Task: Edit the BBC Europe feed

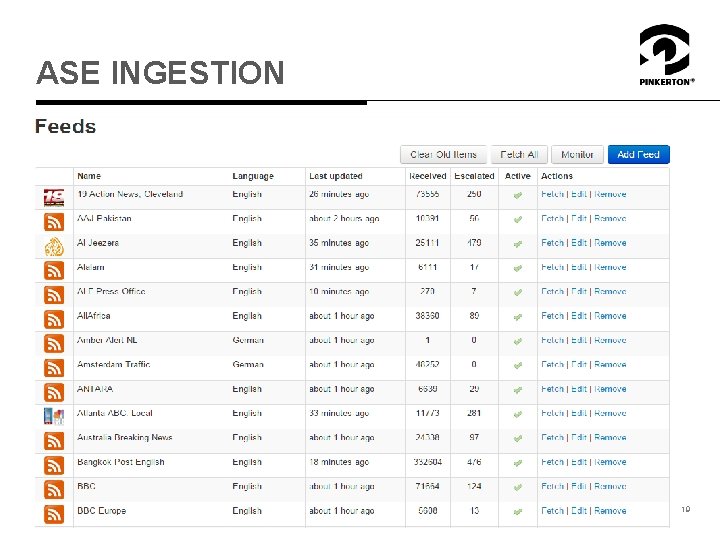Action: (x=579, y=511)
